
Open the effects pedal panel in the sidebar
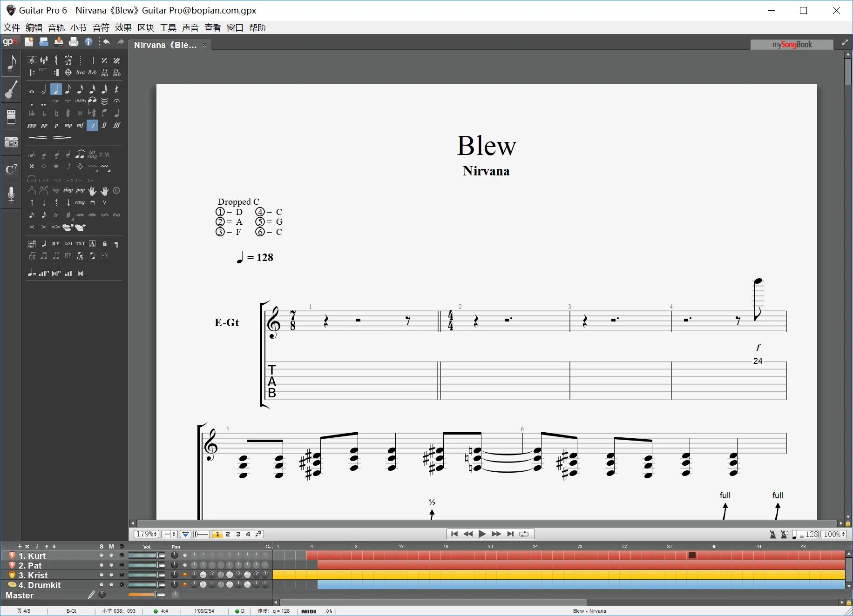11,116
